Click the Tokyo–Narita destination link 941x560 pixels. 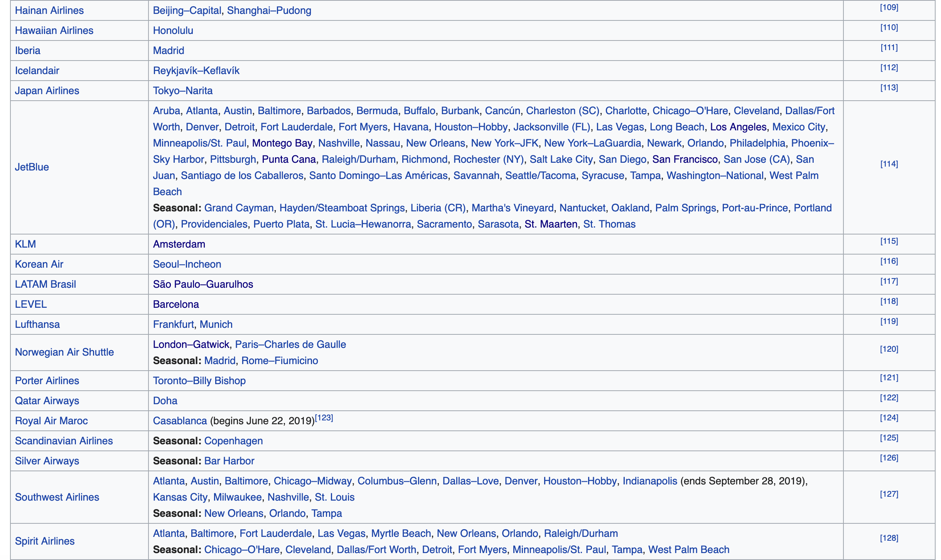point(182,91)
